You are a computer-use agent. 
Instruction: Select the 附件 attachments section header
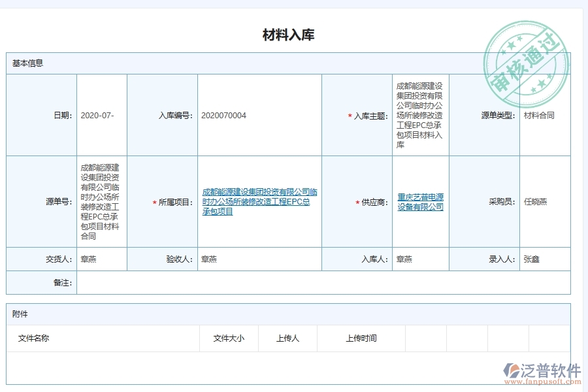19,314
